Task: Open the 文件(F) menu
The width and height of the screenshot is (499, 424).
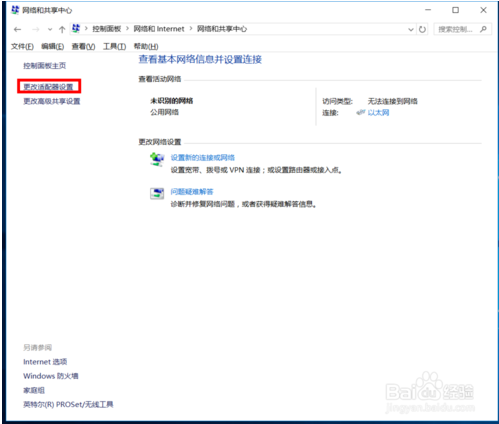Action: click(x=22, y=47)
